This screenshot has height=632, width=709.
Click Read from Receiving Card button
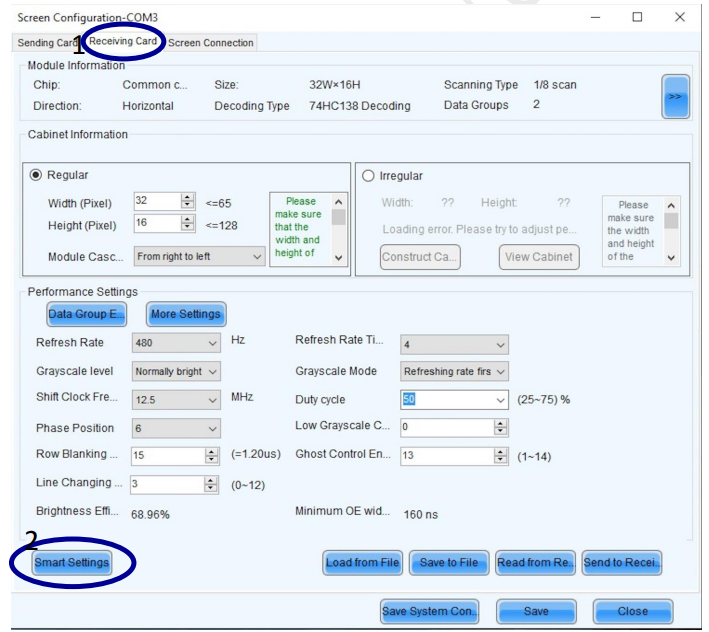coord(535,562)
